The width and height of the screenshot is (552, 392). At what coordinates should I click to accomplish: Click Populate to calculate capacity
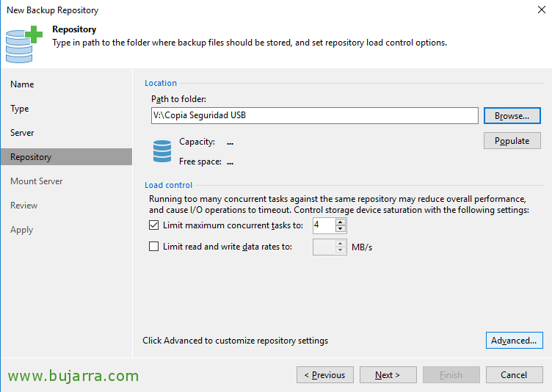[x=512, y=141]
